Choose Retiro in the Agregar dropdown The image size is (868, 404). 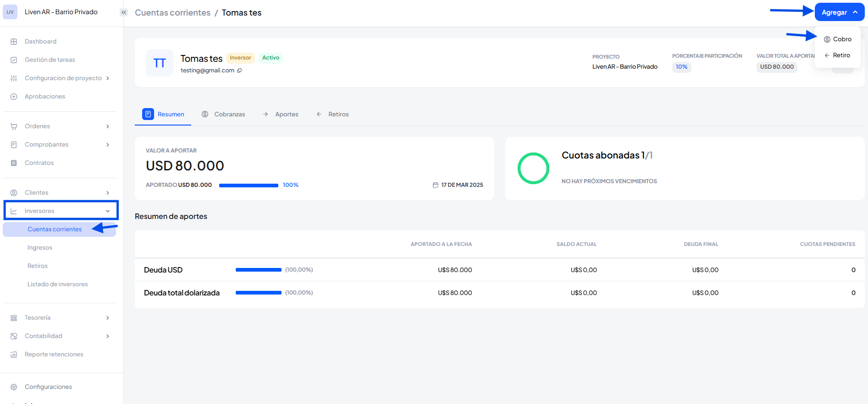coord(837,55)
